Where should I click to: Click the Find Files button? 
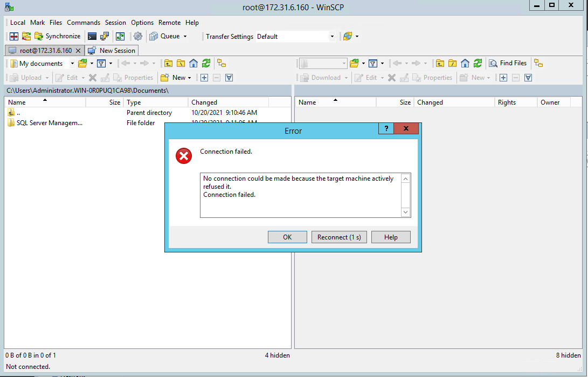508,64
